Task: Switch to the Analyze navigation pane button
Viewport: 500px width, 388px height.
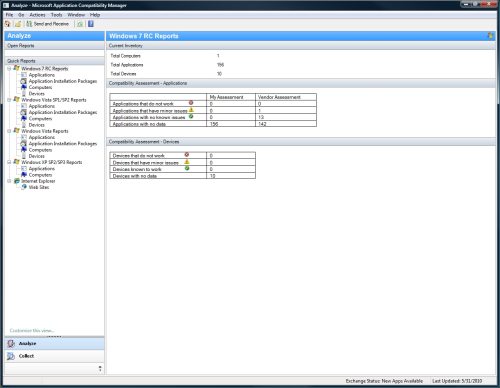Action: [x=54, y=343]
